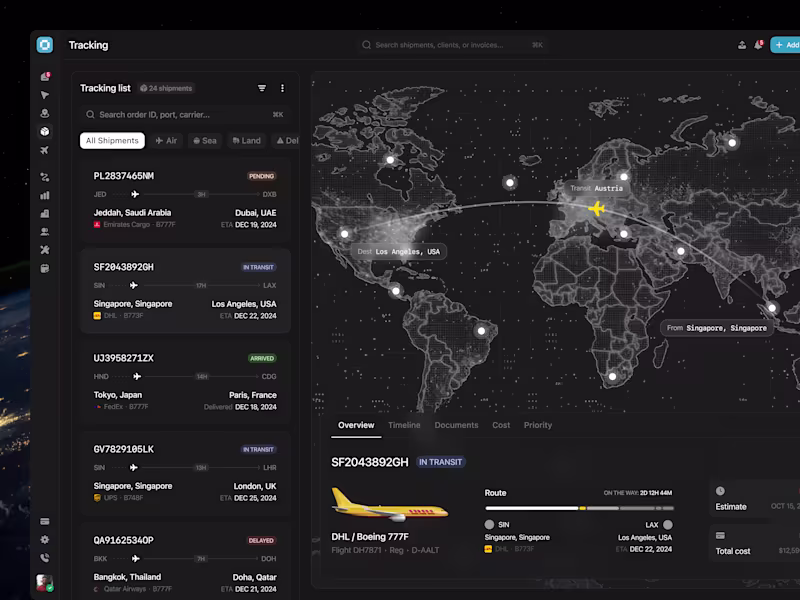Click the SIN origin dot under Route
The height and width of the screenshot is (600, 800).
[489, 524]
